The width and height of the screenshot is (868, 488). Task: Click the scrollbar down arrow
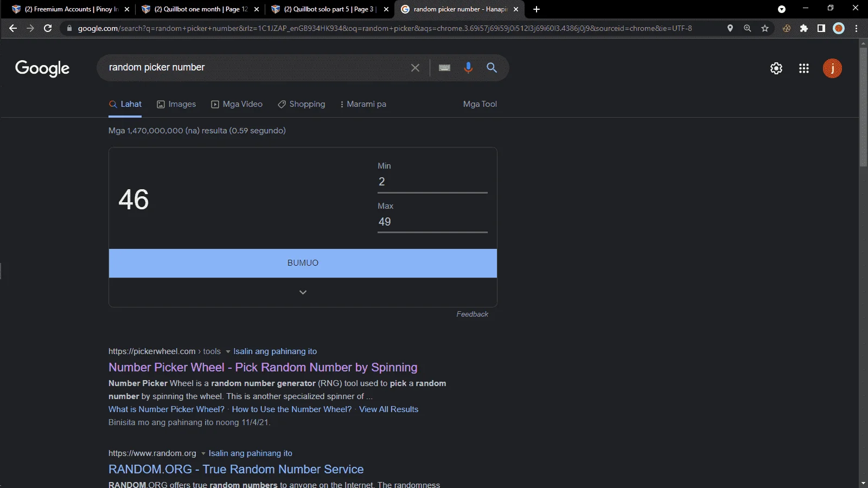(863, 483)
